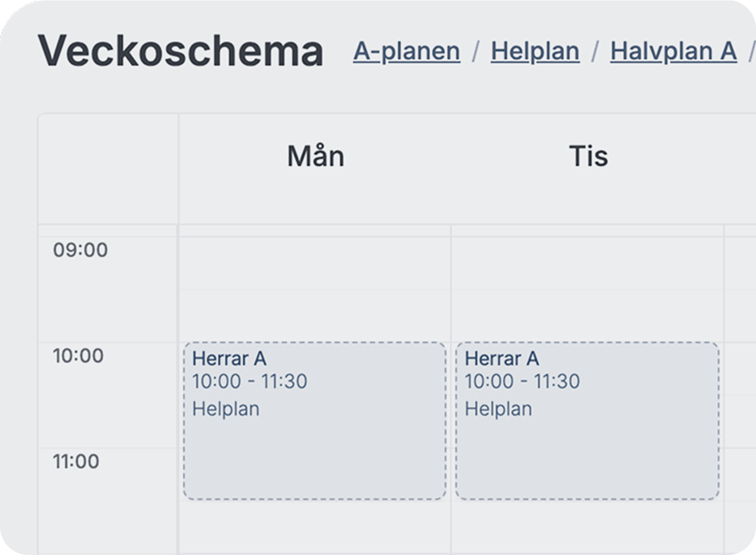
Task: Click the Mån day column header
Action: [x=316, y=156]
